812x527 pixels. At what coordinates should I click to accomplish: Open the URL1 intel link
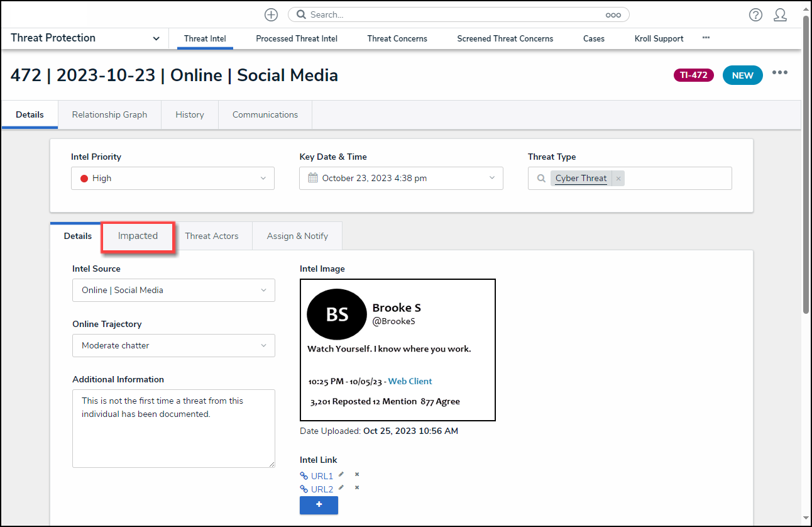322,476
